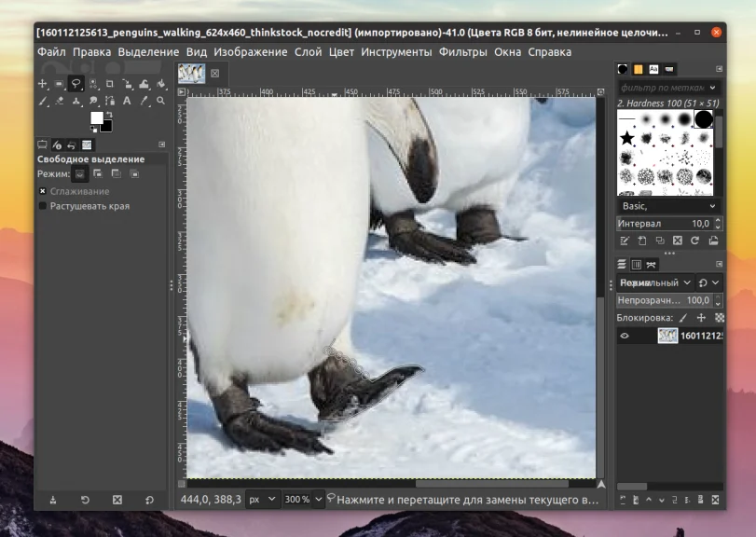Activate the Zoom magnifier tool
This screenshot has width=756, height=537.
(x=160, y=101)
